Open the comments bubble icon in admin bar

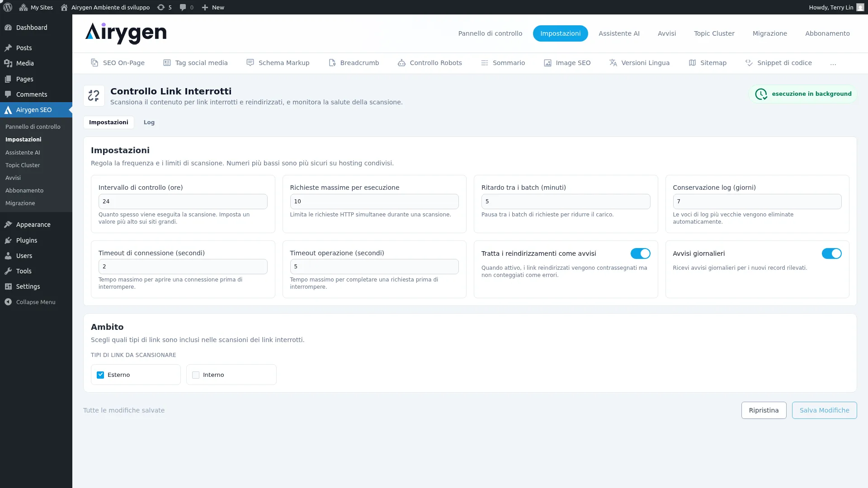click(183, 7)
